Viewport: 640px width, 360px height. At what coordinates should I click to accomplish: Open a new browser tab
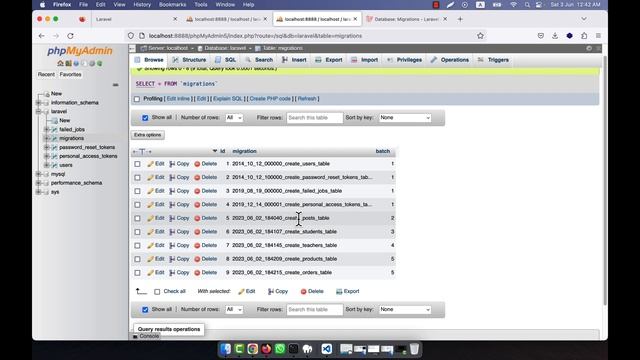(x=460, y=19)
